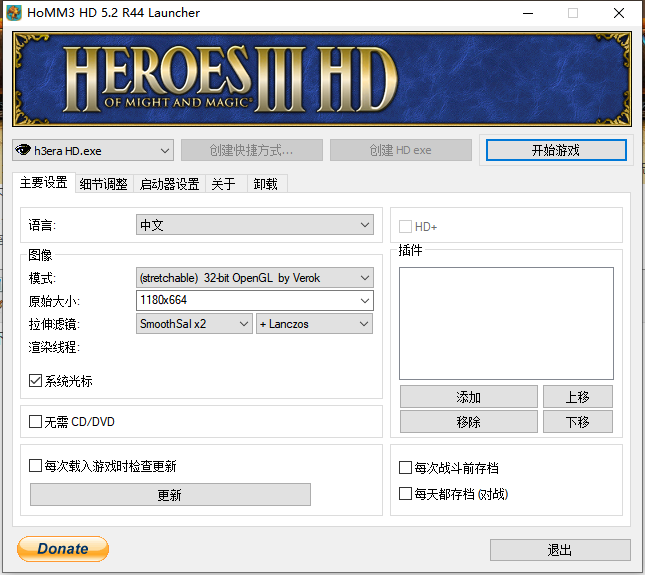Move plugin up with 上移
The image size is (645, 575).
578,397
